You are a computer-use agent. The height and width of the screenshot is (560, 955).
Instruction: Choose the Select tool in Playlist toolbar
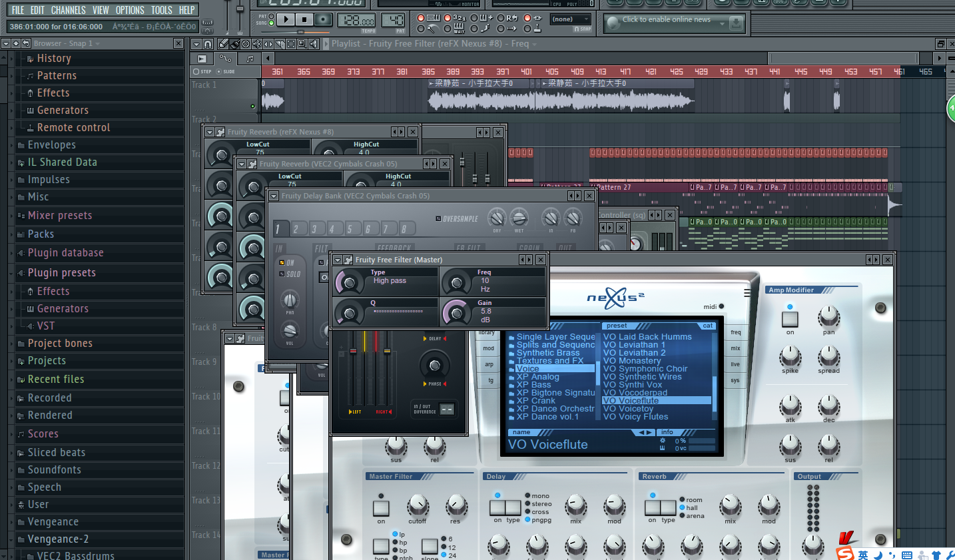[x=291, y=44]
